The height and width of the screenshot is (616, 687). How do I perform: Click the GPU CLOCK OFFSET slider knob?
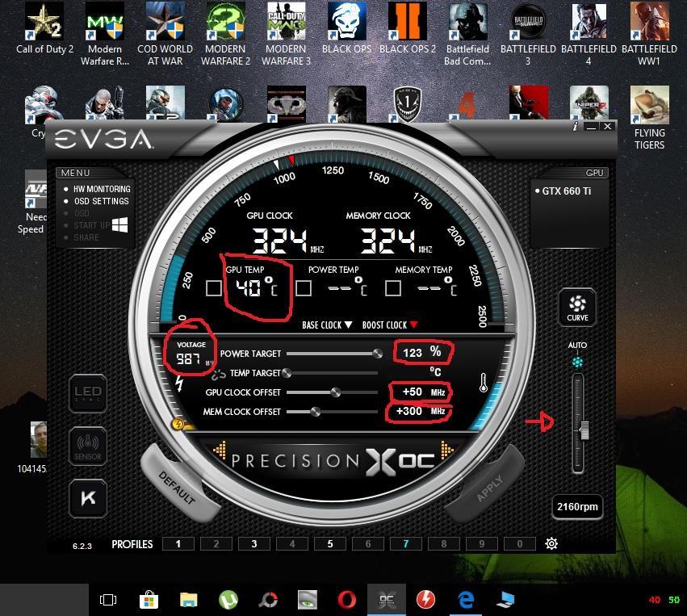[x=336, y=392]
